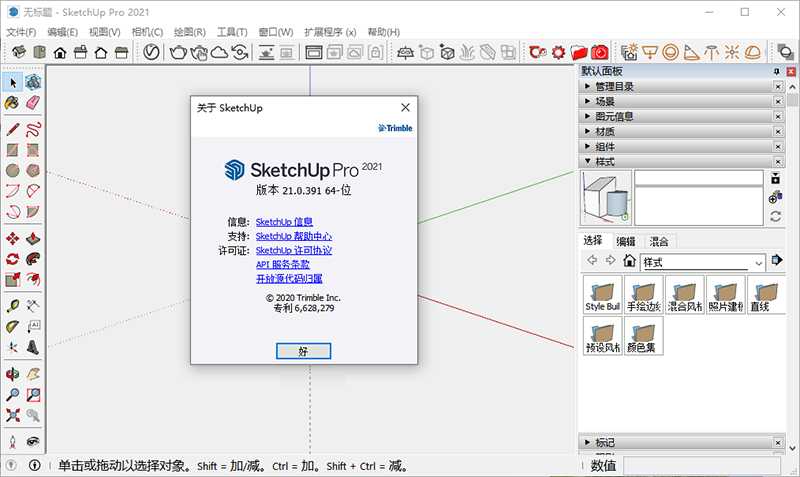Click the red camera toolbar icon
The height and width of the screenshot is (477, 800).
click(600, 52)
